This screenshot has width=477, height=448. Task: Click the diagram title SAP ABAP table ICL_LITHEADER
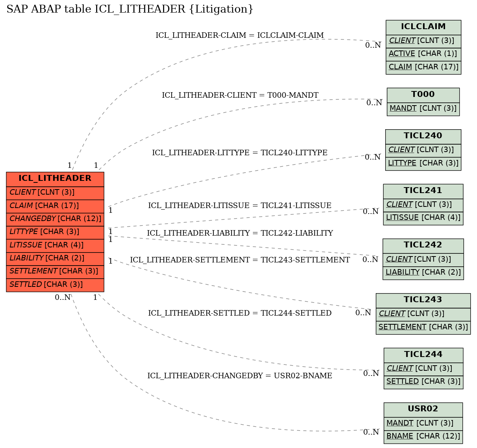coord(130,9)
